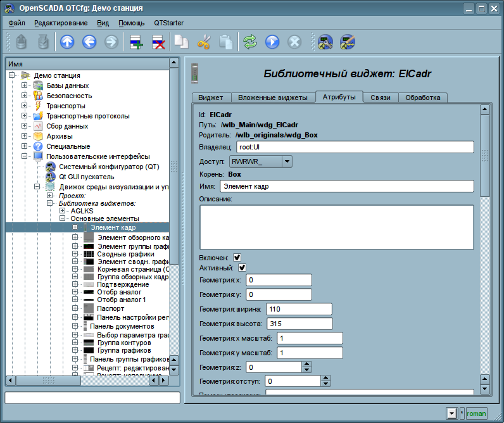Increase the Геометрия:z spinner value

[x=306, y=364]
